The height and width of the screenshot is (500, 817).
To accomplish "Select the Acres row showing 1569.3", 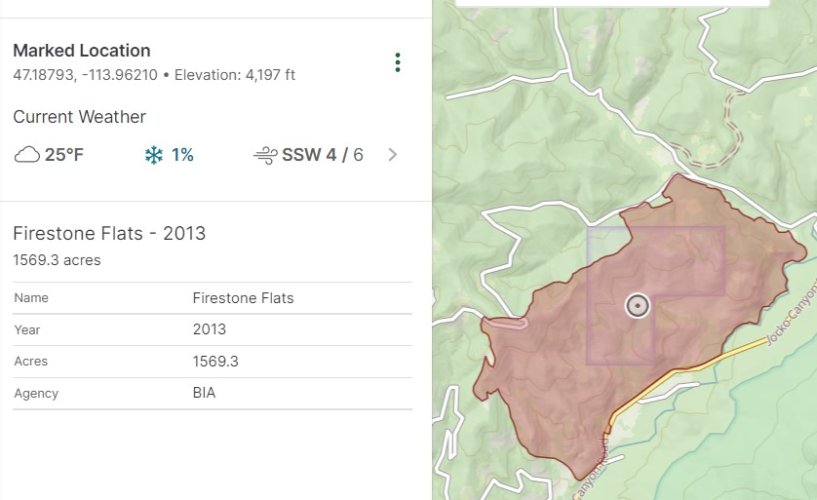I will (x=212, y=362).
